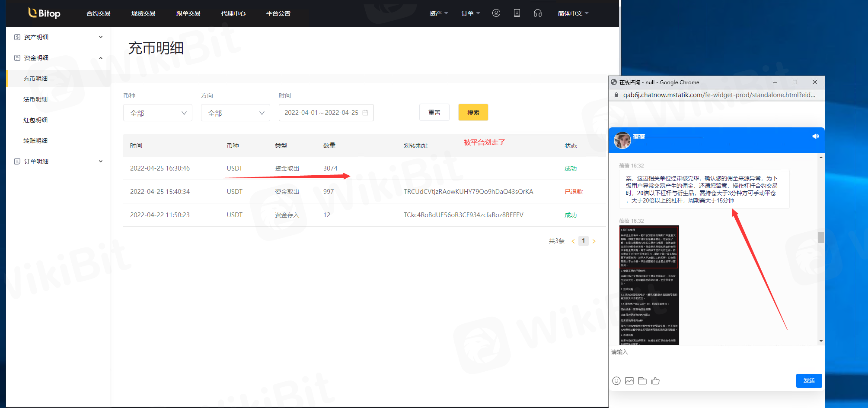Click the folder file attachment icon
868x408 pixels.
click(x=642, y=381)
